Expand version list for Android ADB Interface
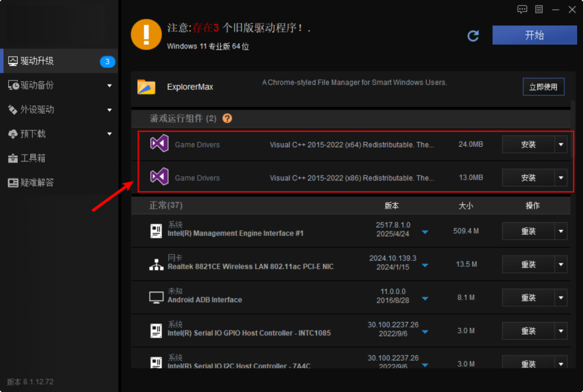 tap(425, 298)
